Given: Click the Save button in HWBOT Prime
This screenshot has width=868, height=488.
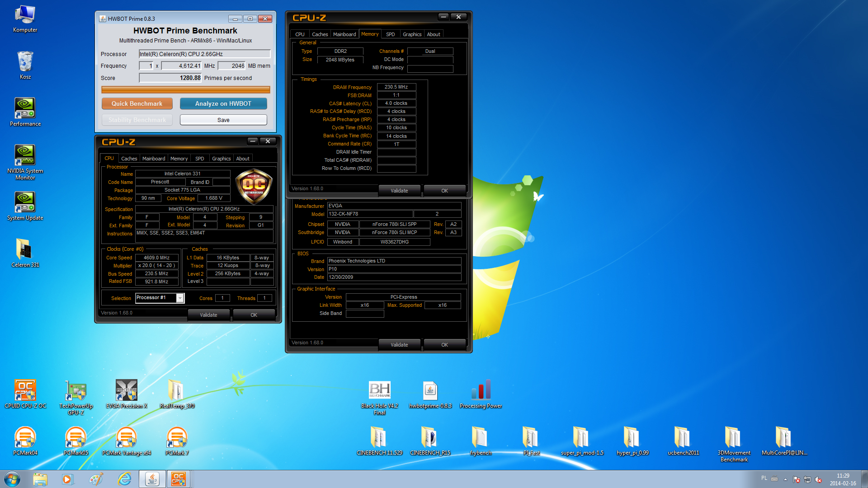Looking at the screenshot, I should (x=223, y=120).
